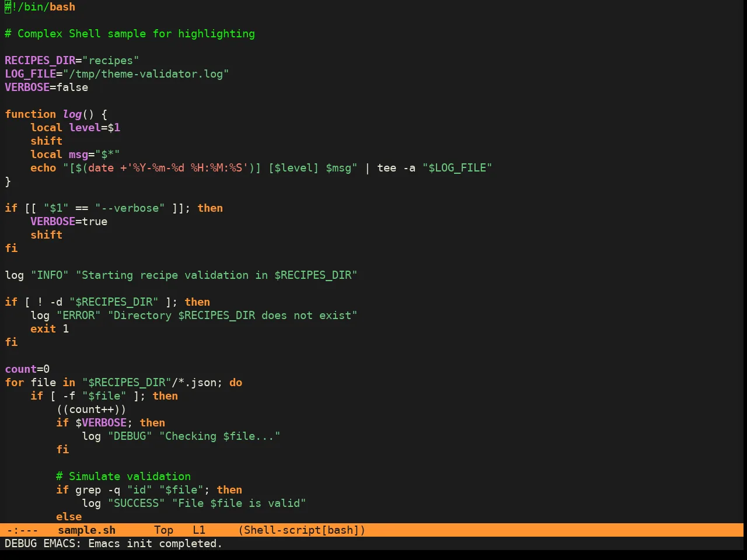Click the "ERROR" string in log call
Viewport: 747px width, 560px height.
78,316
